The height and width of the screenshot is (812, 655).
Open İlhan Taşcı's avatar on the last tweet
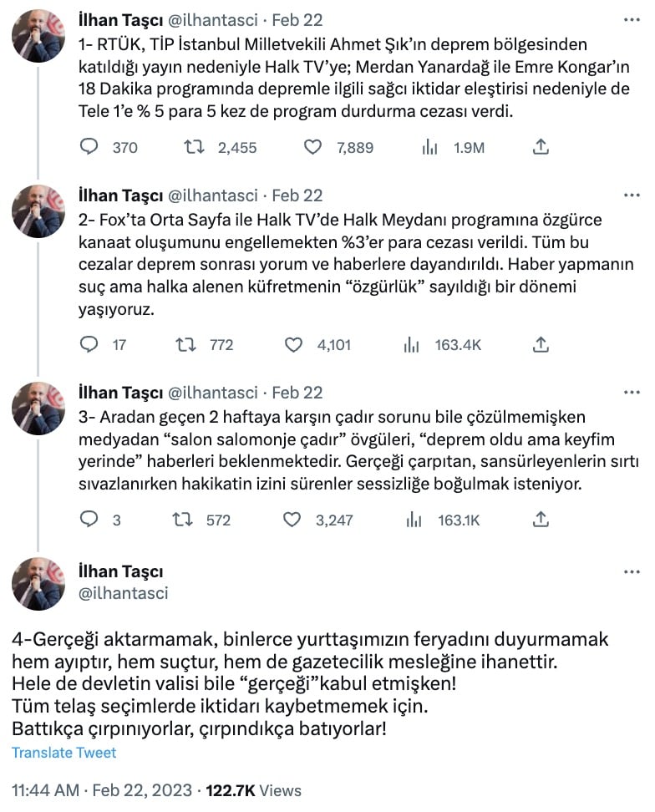point(38,584)
